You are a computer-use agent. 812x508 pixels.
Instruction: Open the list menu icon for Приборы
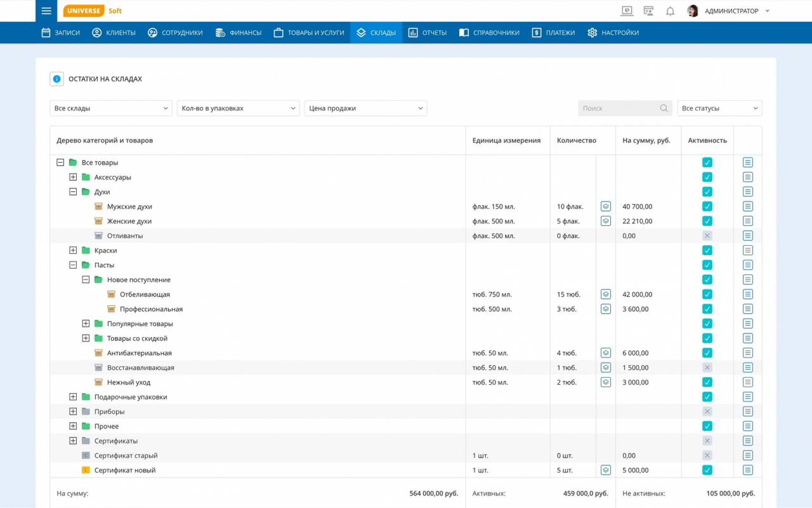[748, 411]
